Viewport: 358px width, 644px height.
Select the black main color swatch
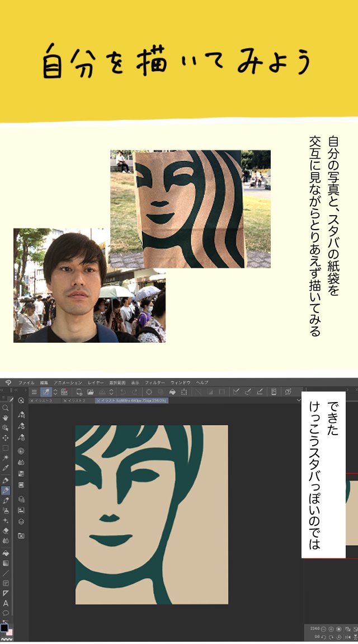[4, 628]
